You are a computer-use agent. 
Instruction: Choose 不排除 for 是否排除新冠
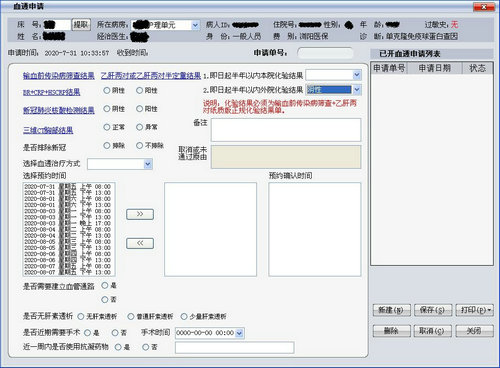coord(139,145)
